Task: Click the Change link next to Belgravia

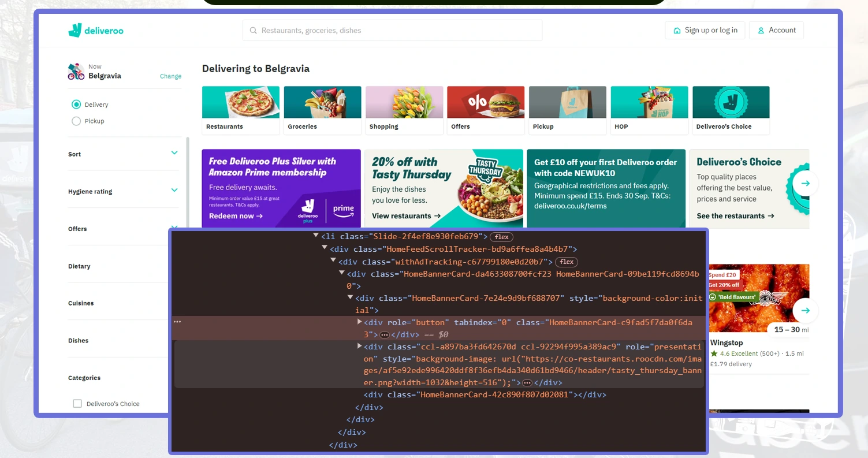Action: click(x=170, y=76)
